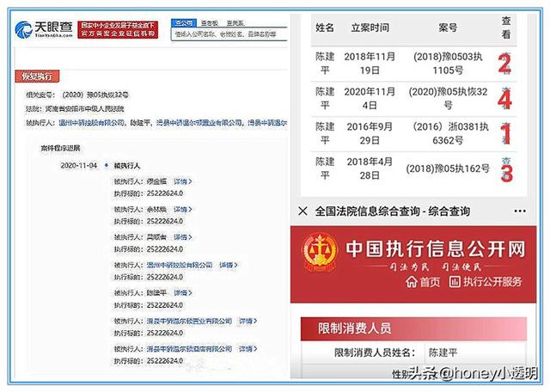Select the 2020年11月4日 filing date cell
Viewport: 550px width, 392px height.
(370, 98)
